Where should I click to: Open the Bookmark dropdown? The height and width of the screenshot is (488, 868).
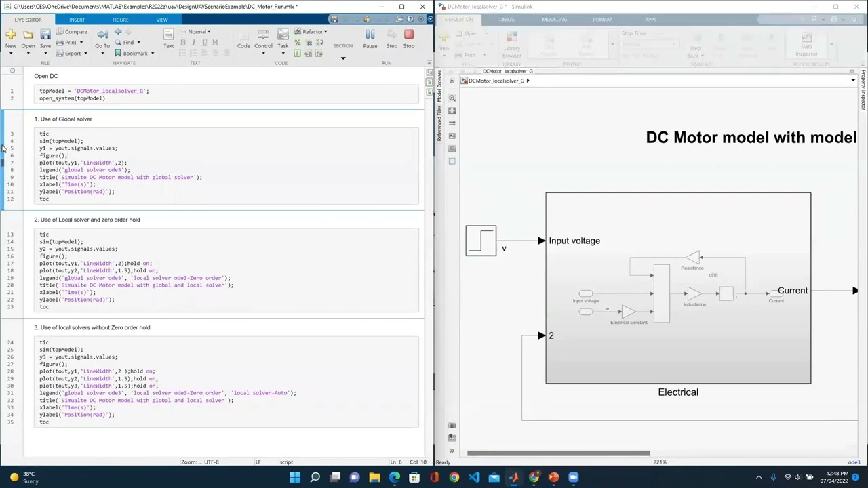(134, 54)
